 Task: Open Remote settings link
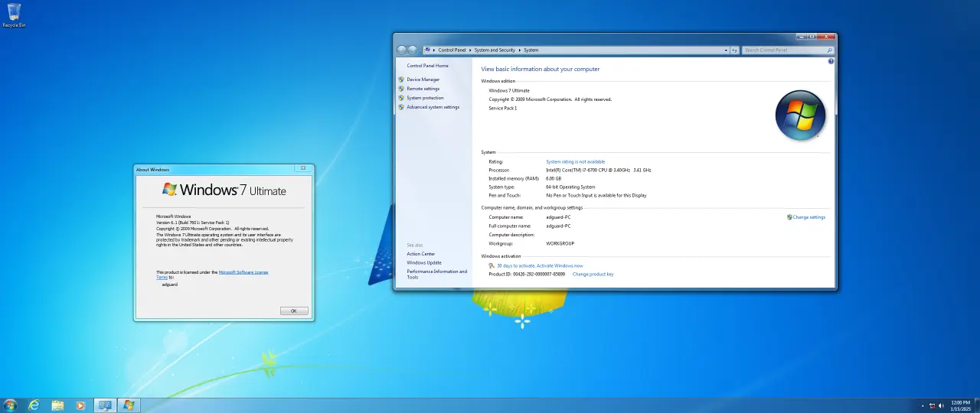[423, 89]
